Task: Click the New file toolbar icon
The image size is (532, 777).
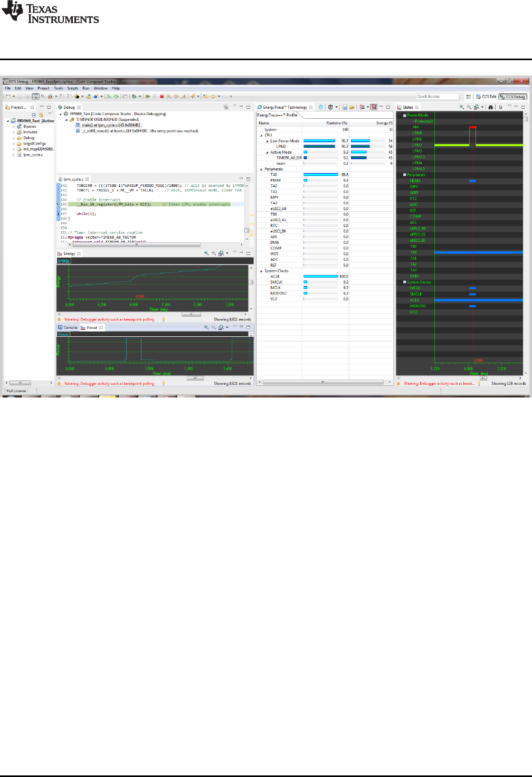Action: 8,97
